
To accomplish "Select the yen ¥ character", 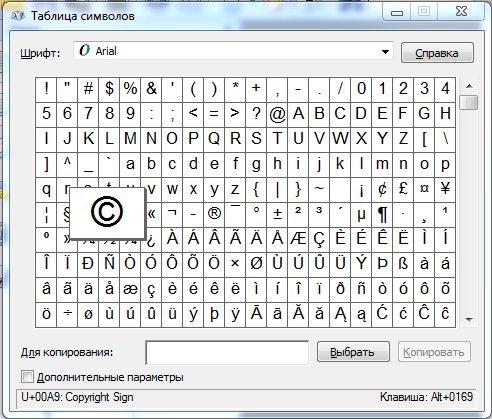I will (x=445, y=189).
